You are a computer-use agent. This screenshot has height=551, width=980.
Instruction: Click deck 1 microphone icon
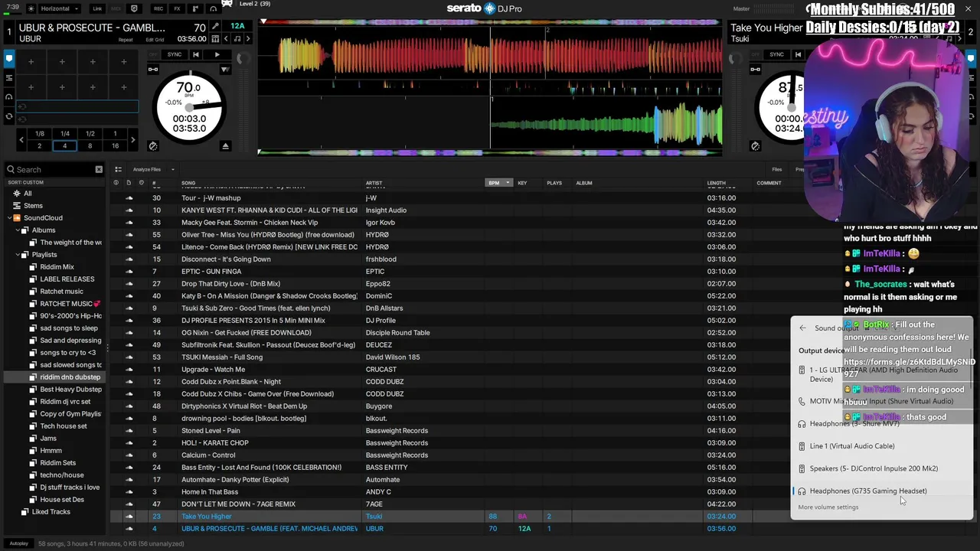pos(215,27)
